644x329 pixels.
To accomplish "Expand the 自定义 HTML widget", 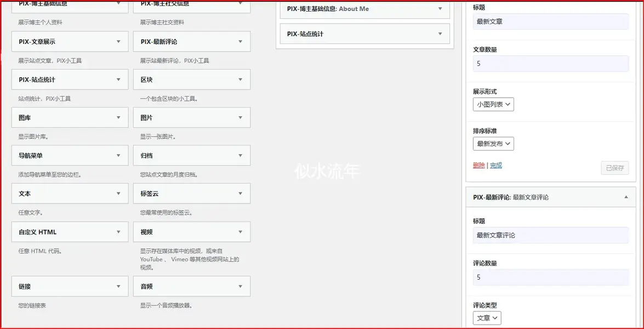I will 70,232.
